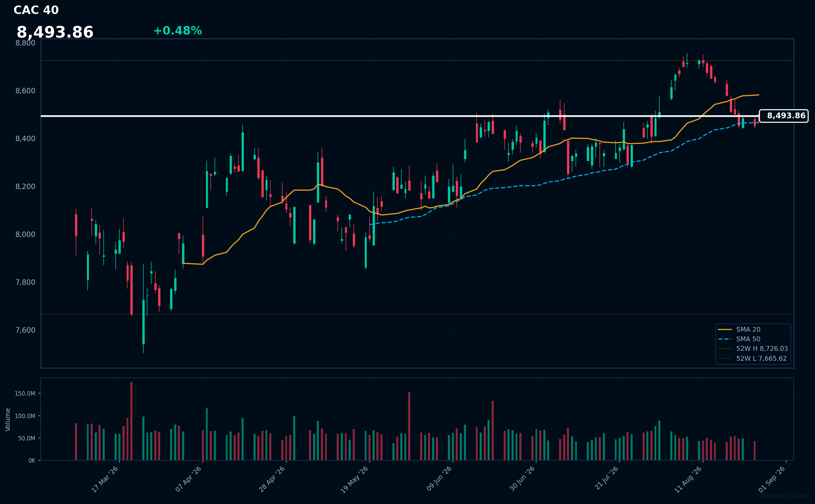The image size is (815, 504).
Task: Click the 8,493.86 price label on right axis
Action: [784, 116]
